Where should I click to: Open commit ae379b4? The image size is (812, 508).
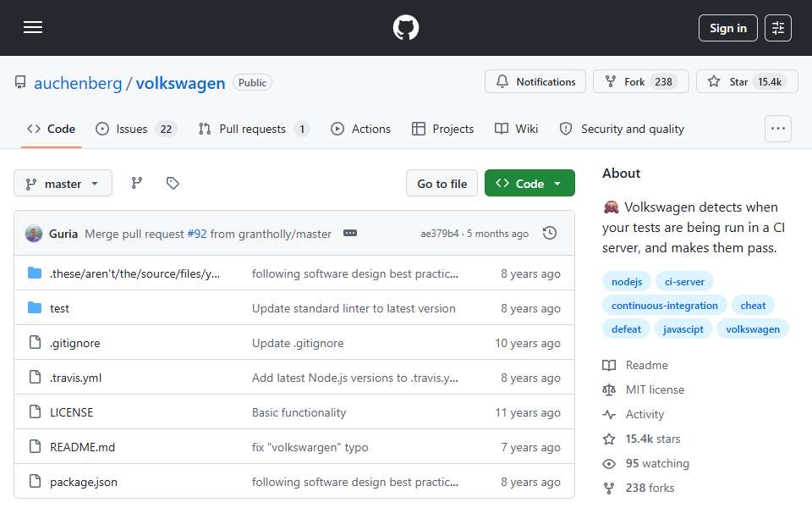pos(439,234)
